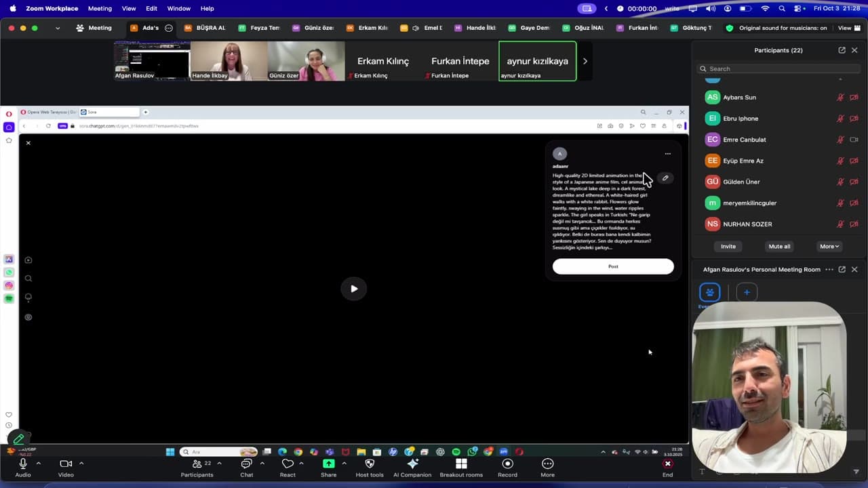The height and width of the screenshot is (488, 868).
Task: Toggle Emre Canbulat's video camera icon
Action: coord(854,140)
